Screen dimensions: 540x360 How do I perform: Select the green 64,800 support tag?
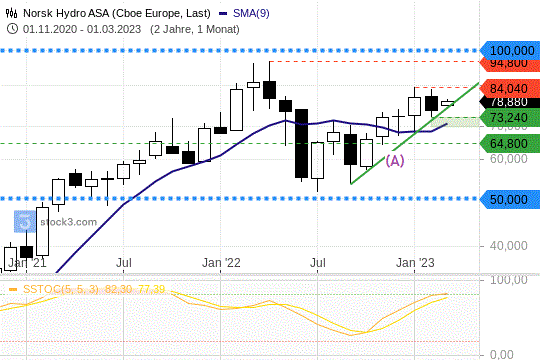click(x=510, y=143)
